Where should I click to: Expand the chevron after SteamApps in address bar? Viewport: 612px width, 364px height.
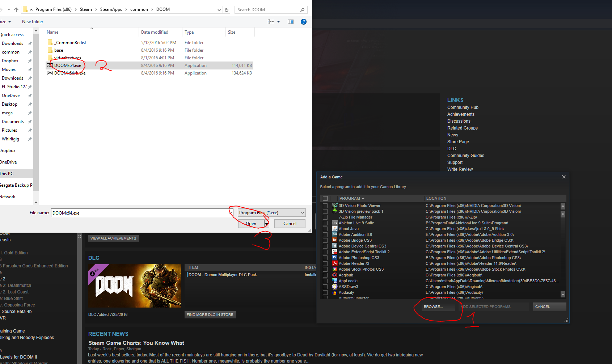126,10
